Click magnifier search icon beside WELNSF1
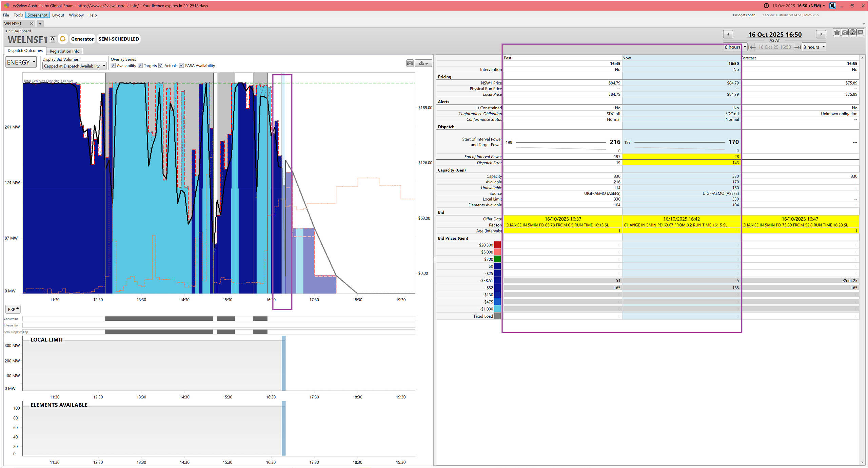868x468 pixels. (53, 39)
